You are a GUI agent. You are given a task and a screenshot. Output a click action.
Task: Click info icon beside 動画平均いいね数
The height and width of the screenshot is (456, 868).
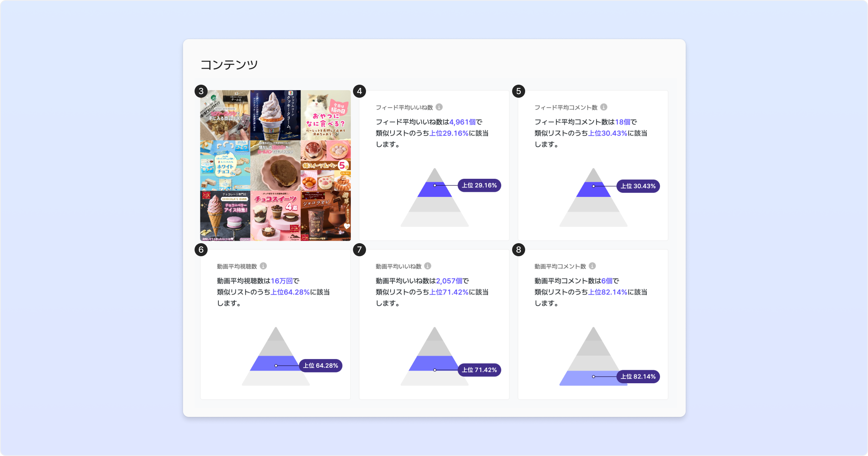coord(427,266)
